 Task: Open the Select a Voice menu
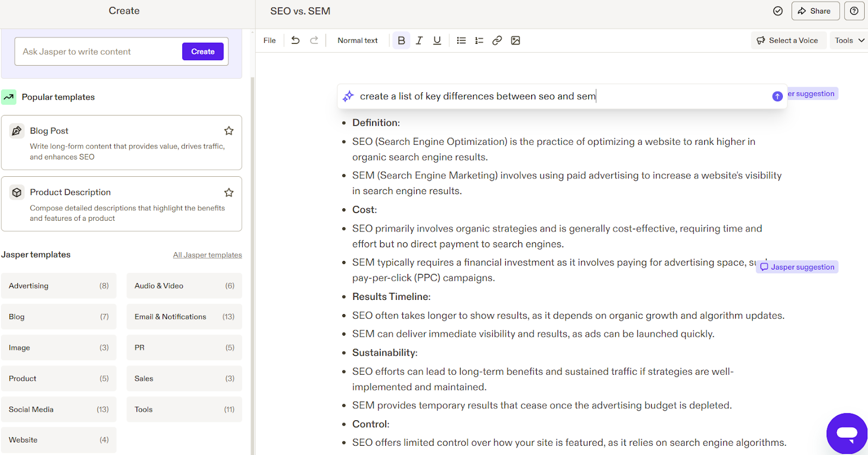coord(787,40)
